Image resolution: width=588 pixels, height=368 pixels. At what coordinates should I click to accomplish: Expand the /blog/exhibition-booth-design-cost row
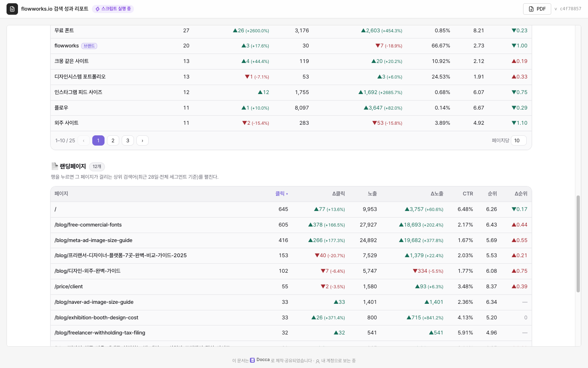pos(291,318)
